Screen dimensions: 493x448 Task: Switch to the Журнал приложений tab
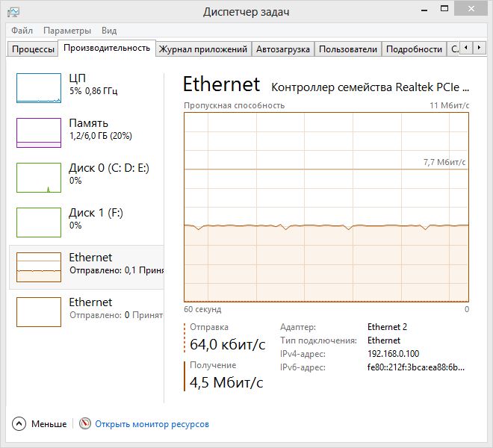202,49
